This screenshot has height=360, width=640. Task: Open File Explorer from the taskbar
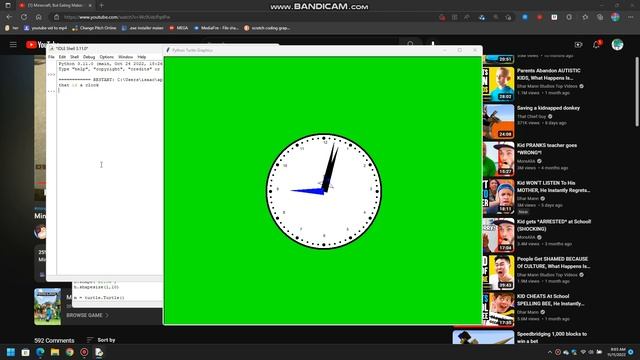tap(55, 352)
